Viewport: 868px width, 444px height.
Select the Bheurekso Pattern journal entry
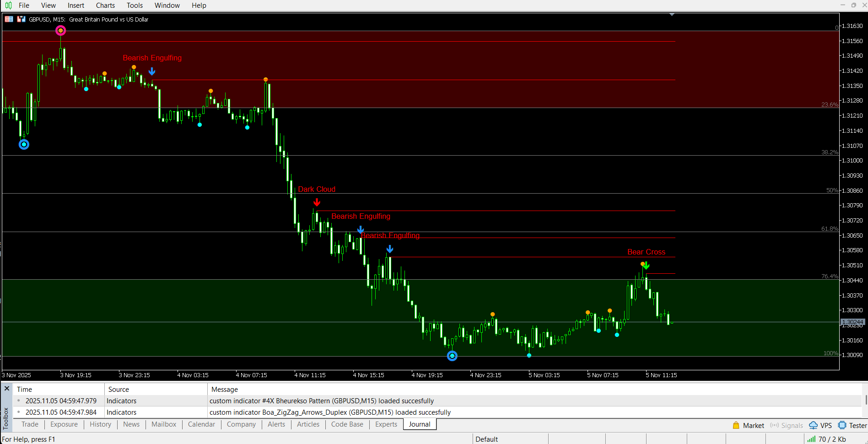(x=321, y=401)
